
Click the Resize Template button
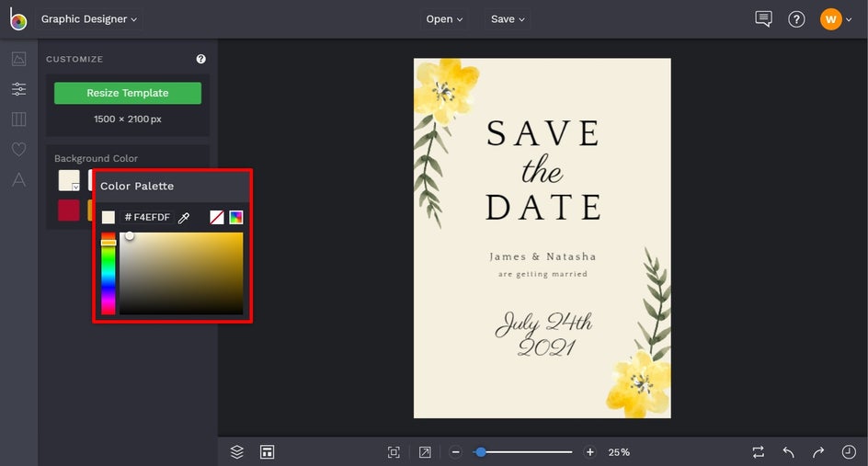tap(128, 93)
